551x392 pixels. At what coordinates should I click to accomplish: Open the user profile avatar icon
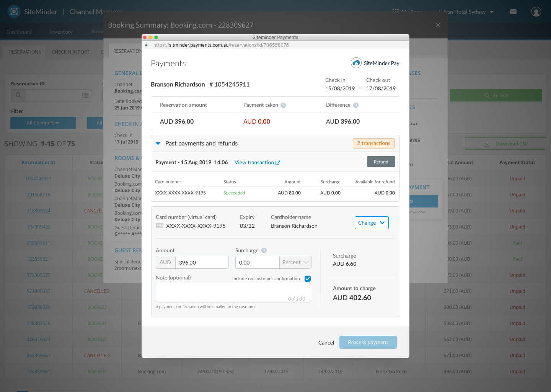click(x=536, y=12)
